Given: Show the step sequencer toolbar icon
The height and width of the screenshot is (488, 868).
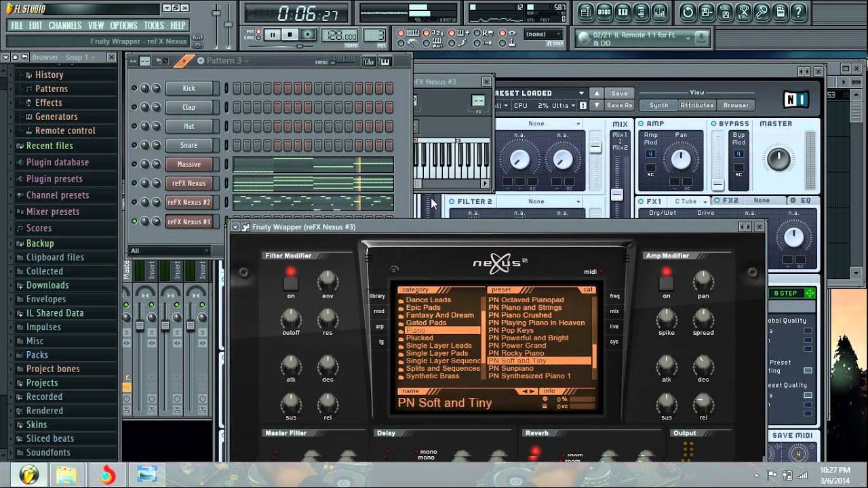Looking at the screenshot, I should tap(605, 12).
